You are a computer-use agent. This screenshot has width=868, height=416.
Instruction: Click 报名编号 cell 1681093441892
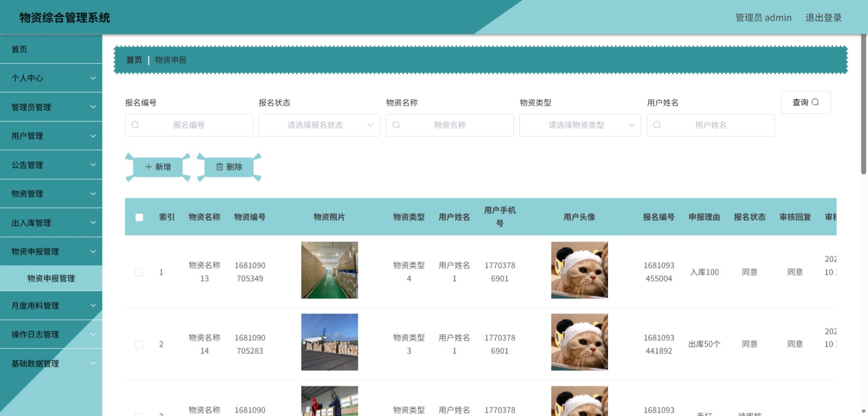coord(659,345)
